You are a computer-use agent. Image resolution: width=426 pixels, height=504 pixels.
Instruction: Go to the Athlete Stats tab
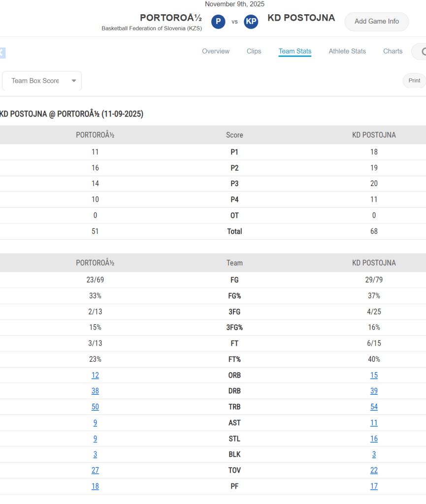point(347,51)
